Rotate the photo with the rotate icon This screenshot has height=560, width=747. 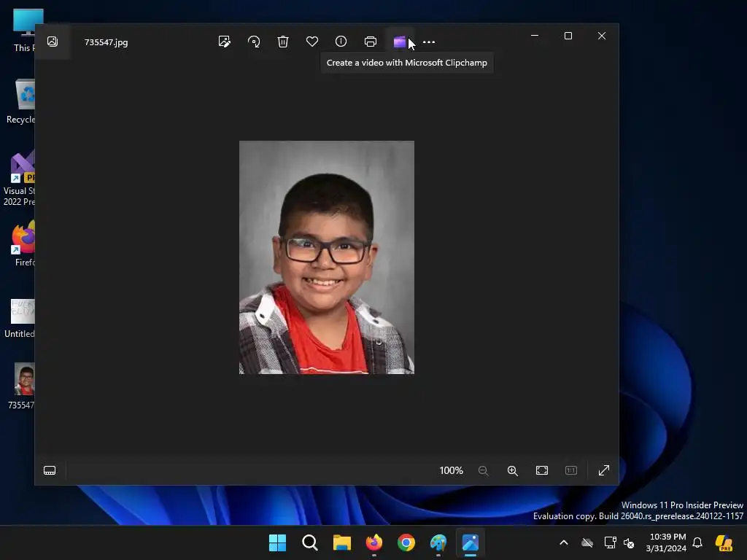click(x=254, y=42)
